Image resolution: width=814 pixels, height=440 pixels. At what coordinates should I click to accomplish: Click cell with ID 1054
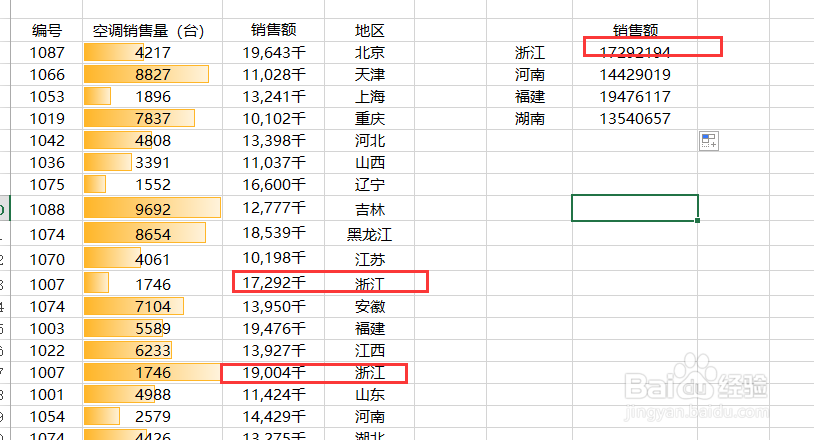coord(47,417)
